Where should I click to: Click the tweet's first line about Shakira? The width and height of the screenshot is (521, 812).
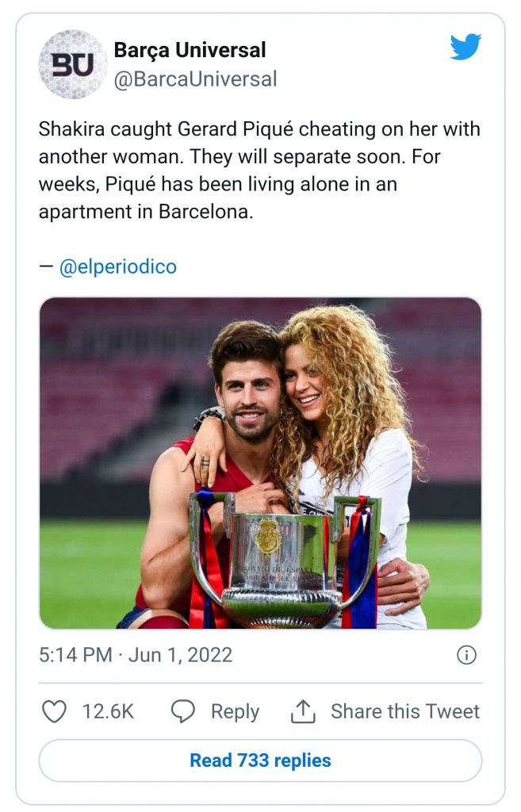(259, 129)
